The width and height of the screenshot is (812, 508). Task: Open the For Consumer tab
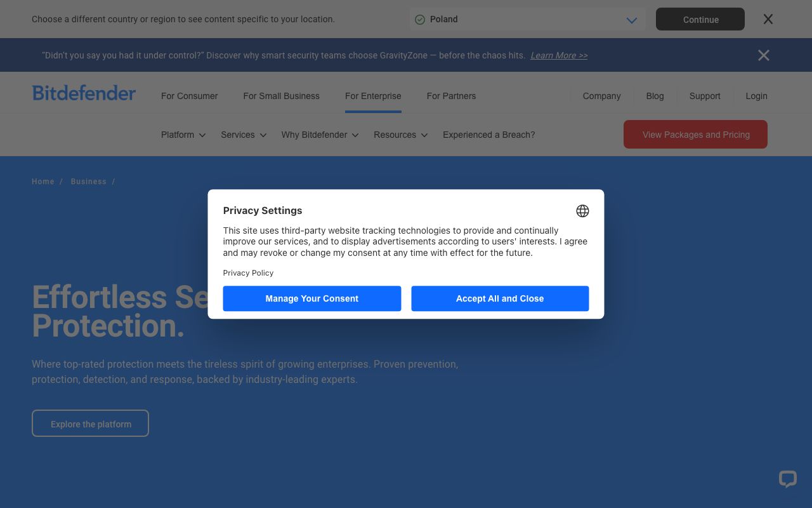click(x=189, y=96)
